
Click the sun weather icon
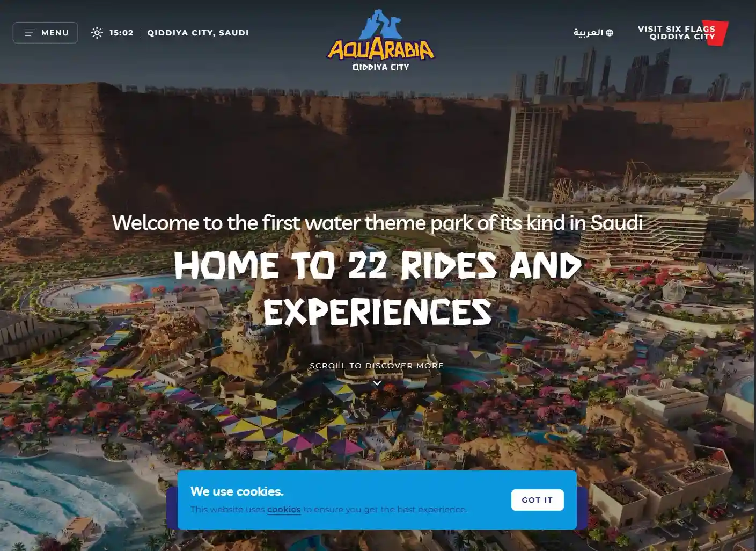pyautogui.click(x=97, y=33)
